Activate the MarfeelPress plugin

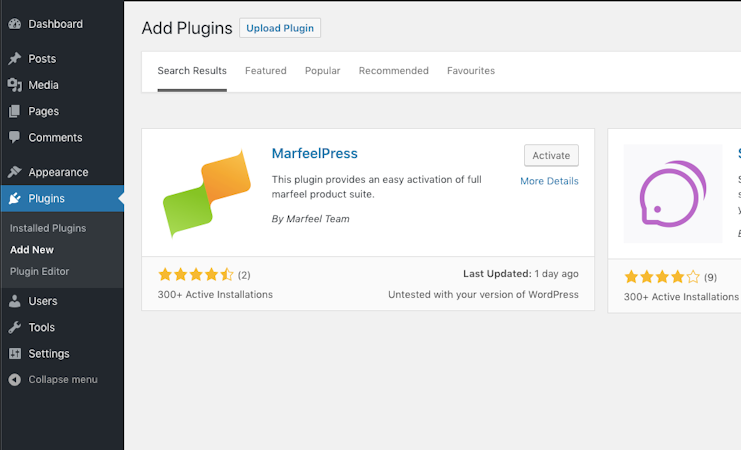(x=551, y=155)
